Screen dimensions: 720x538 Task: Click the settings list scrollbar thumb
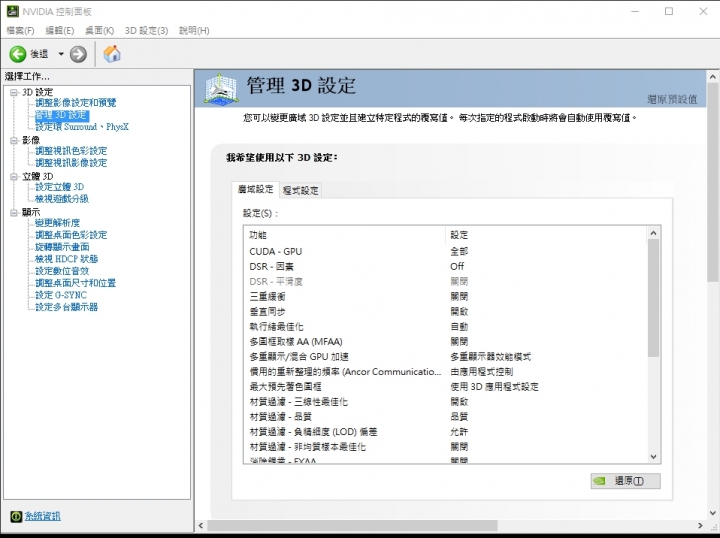tap(653, 298)
